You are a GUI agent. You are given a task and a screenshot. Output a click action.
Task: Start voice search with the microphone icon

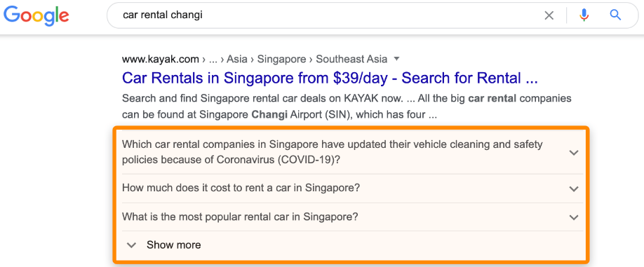tap(584, 15)
